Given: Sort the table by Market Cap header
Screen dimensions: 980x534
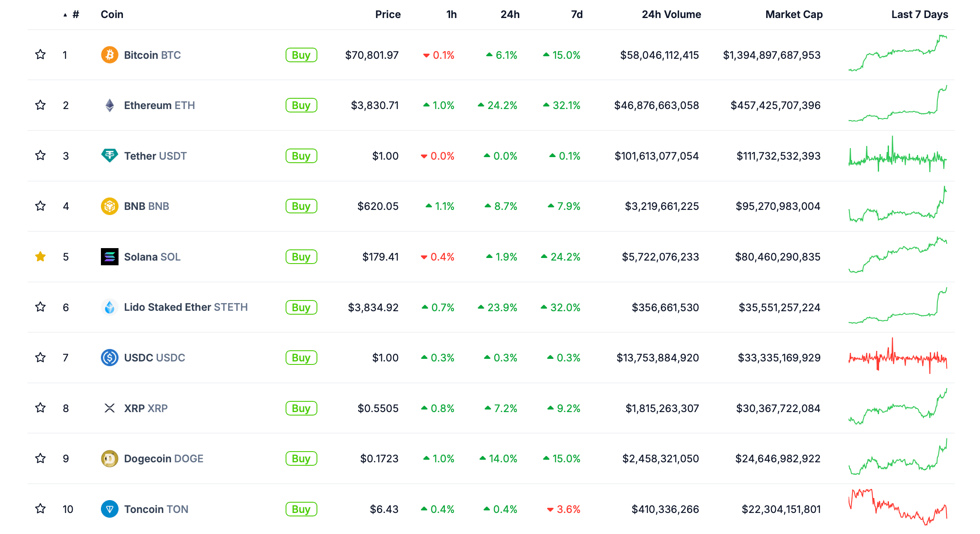Looking at the screenshot, I should [x=794, y=15].
